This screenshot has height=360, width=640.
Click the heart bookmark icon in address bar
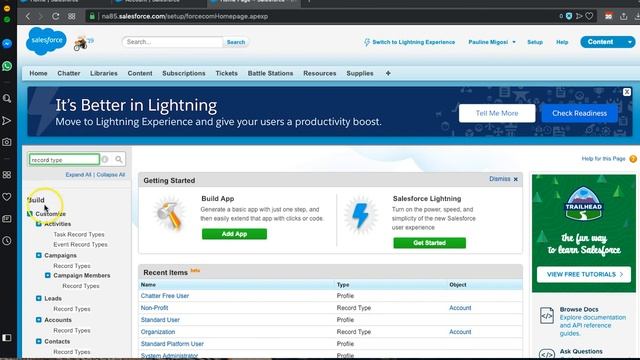(589, 16)
